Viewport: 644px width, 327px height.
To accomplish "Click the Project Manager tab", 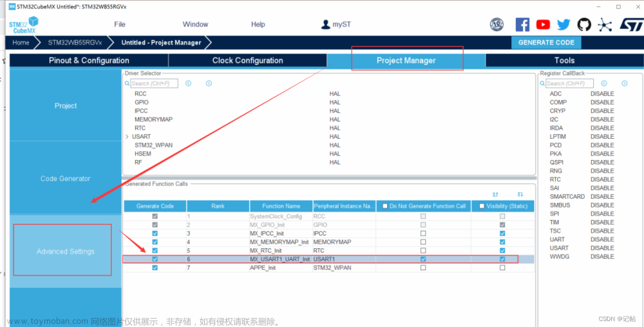I will point(406,61).
